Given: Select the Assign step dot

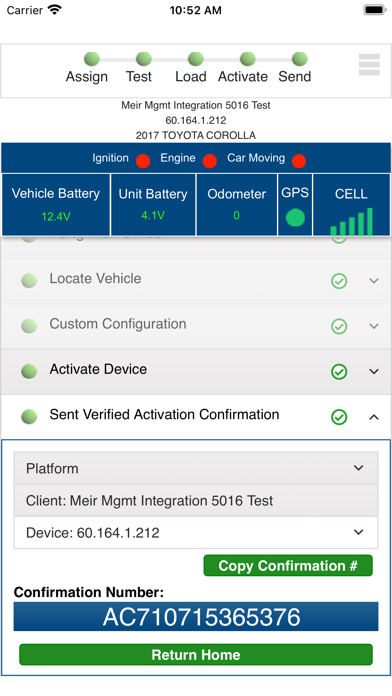Looking at the screenshot, I should pyautogui.click(x=92, y=59).
